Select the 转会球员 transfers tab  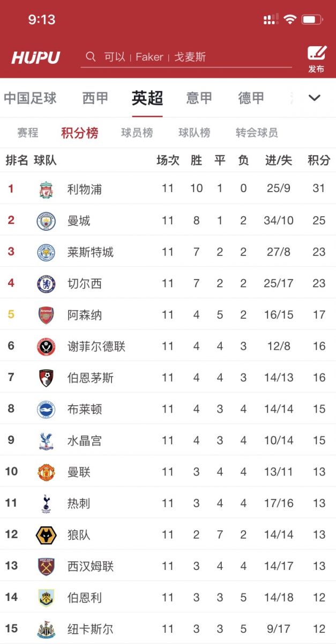[x=257, y=133]
